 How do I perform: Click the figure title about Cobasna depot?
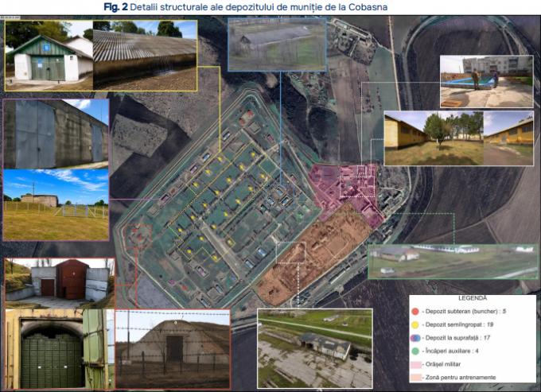click(x=245, y=7)
